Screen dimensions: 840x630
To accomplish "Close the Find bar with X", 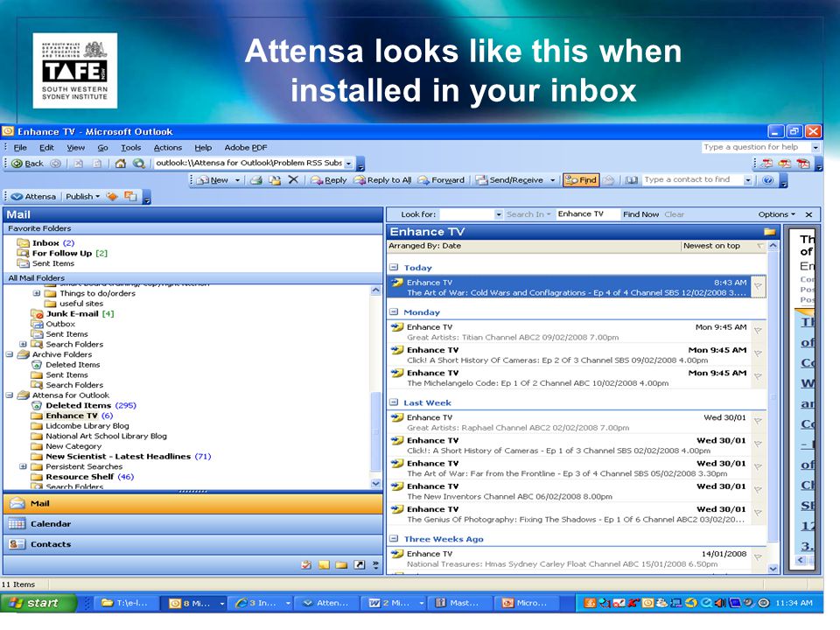I will pyautogui.click(x=808, y=214).
